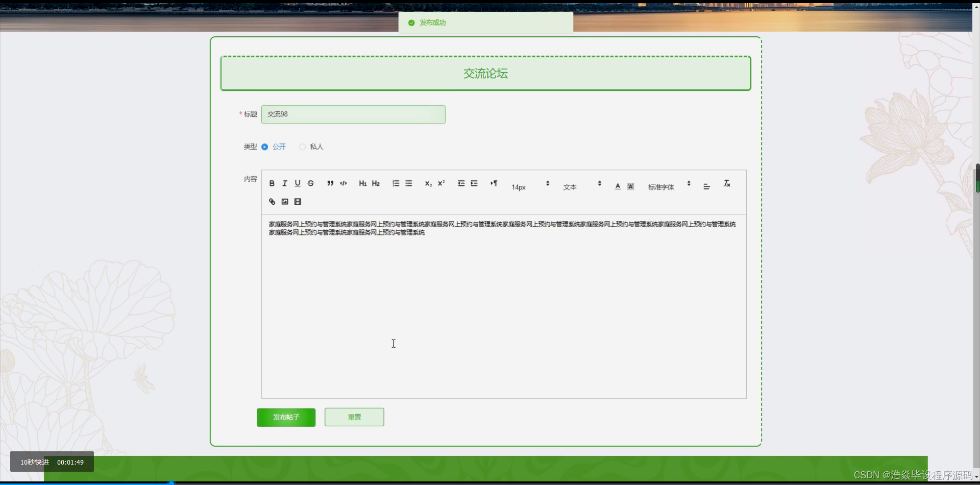Screen dimensions: 980x485
Task: Select the 私人 radio option
Action: click(x=311, y=147)
